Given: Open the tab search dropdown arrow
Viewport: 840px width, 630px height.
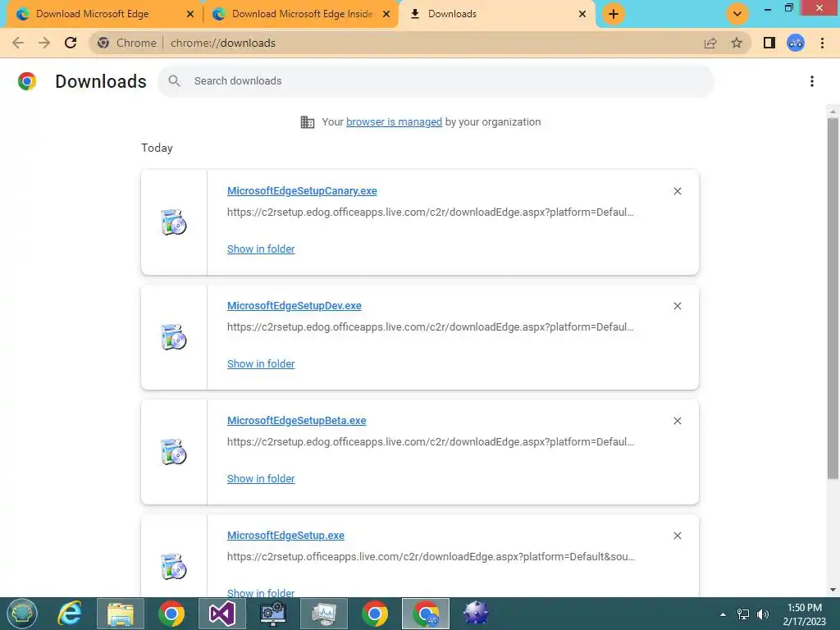Looking at the screenshot, I should click(737, 14).
